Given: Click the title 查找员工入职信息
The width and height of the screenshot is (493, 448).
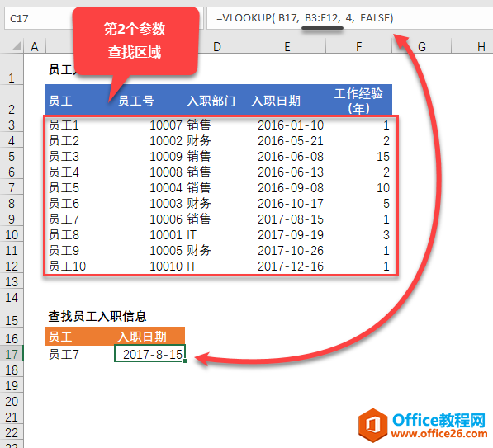Looking at the screenshot, I should 97,316.
